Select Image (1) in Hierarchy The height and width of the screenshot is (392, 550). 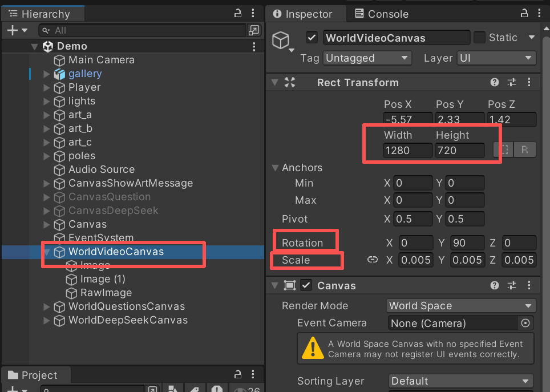(x=103, y=279)
